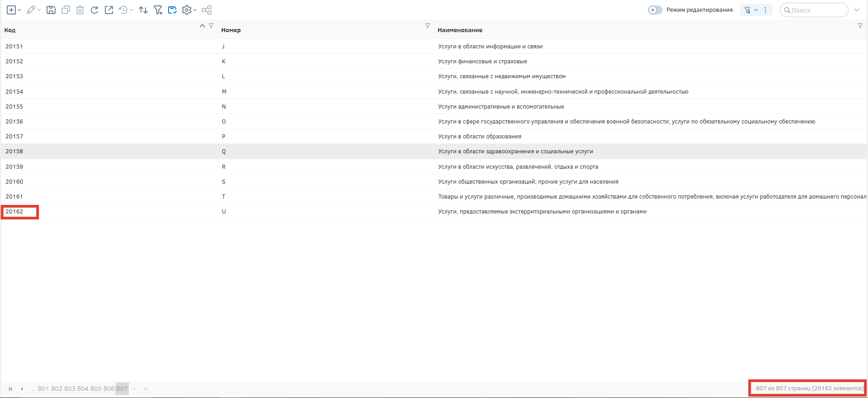868x398 pixels.
Task: Open the dropdown beside the user filter icon
Action: click(x=756, y=10)
